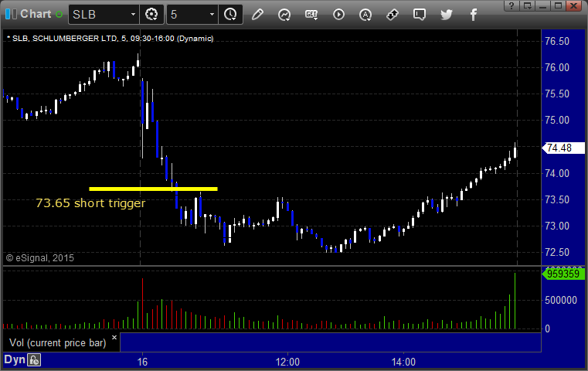The width and height of the screenshot is (588, 371).
Task: Expand the interval dropdown arrow
Action: tap(212, 14)
